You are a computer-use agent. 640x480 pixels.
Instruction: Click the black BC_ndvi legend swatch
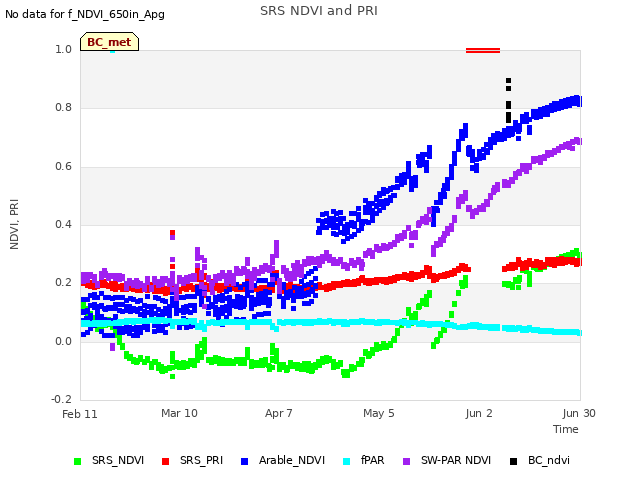pos(513,461)
